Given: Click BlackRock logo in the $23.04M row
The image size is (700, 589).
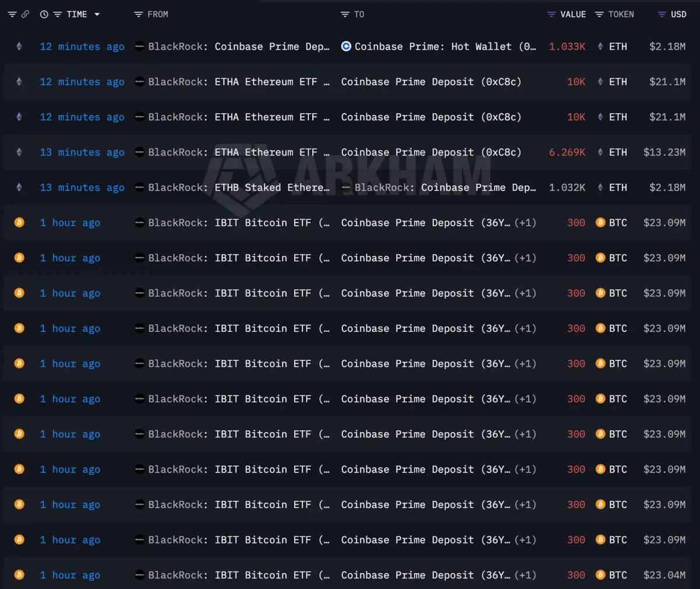Looking at the screenshot, I should click(139, 575).
